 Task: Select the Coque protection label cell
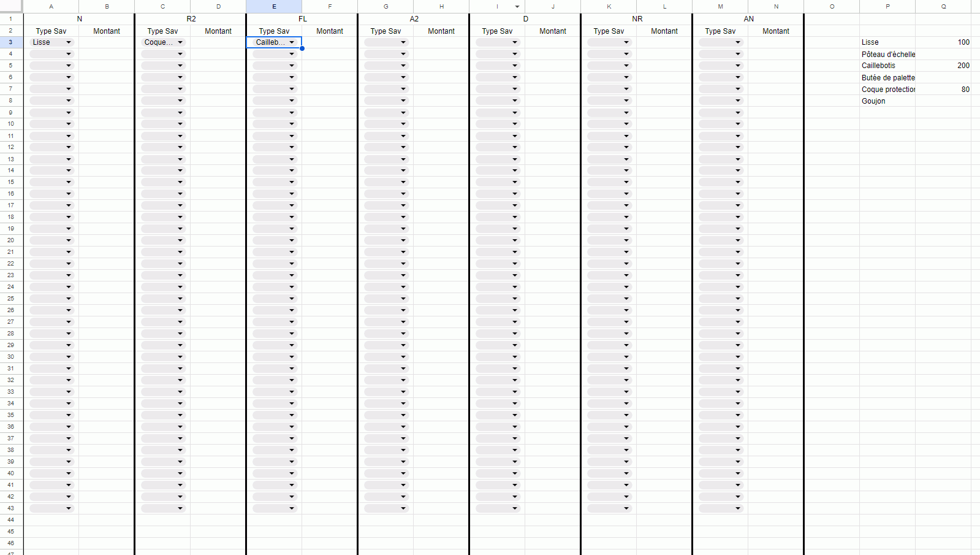tap(887, 90)
